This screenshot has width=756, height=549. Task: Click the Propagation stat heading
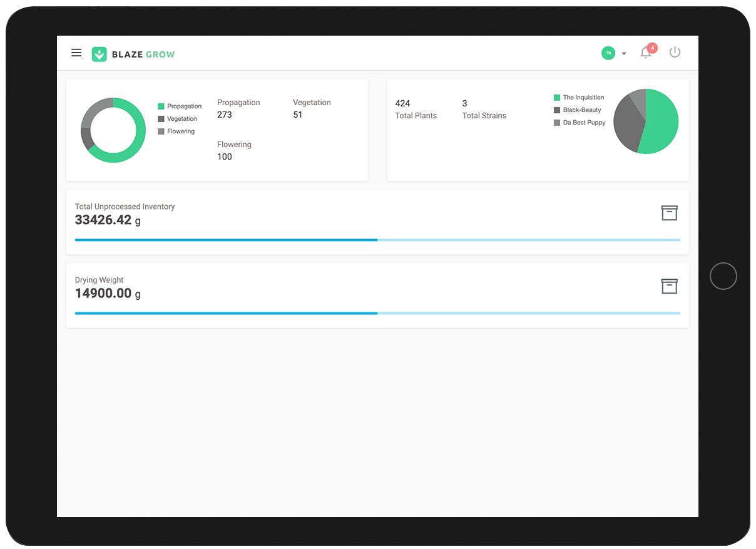pos(238,103)
